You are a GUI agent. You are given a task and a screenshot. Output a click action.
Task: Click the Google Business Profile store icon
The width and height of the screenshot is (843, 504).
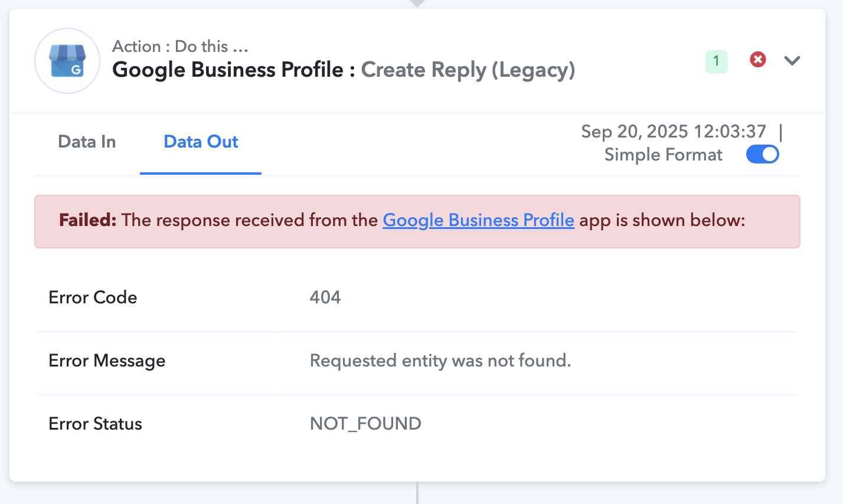[67, 61]
